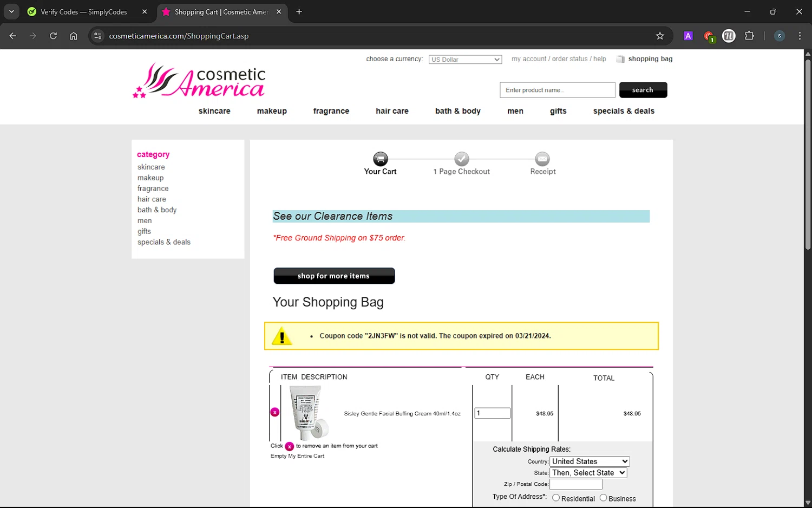Click sidebar fragrance category link

tap(153, 188)
